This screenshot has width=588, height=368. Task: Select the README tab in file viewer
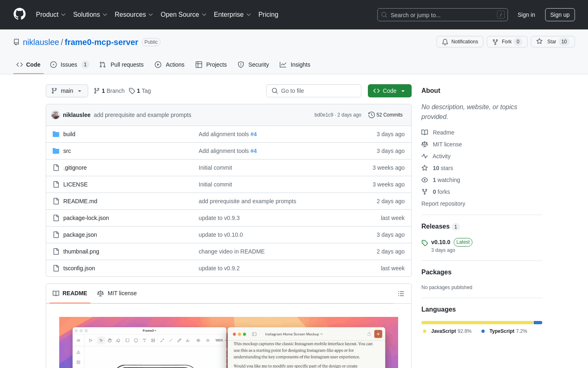(x=70, y=294)
